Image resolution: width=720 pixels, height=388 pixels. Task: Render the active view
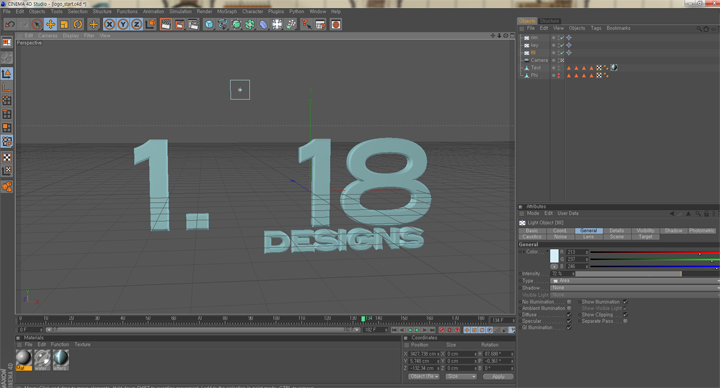coord(166,24)
